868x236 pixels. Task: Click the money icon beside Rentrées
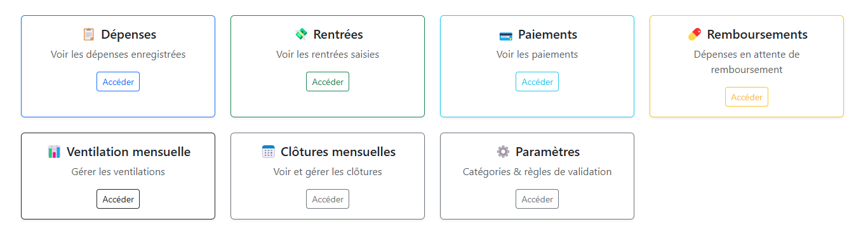tap(301, 34)
